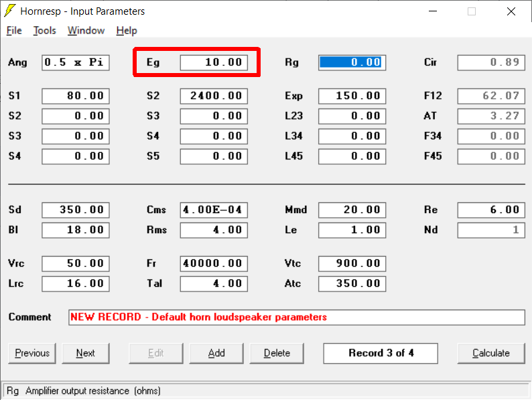This screenshot has height=400, width=532.
Task: Click the F34 value box
Action: [491, 136]
